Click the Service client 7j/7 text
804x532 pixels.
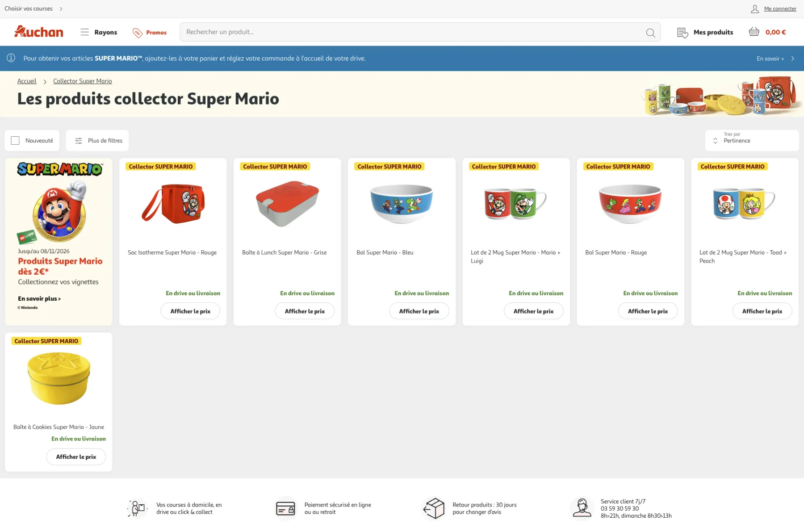click(623, 501)
